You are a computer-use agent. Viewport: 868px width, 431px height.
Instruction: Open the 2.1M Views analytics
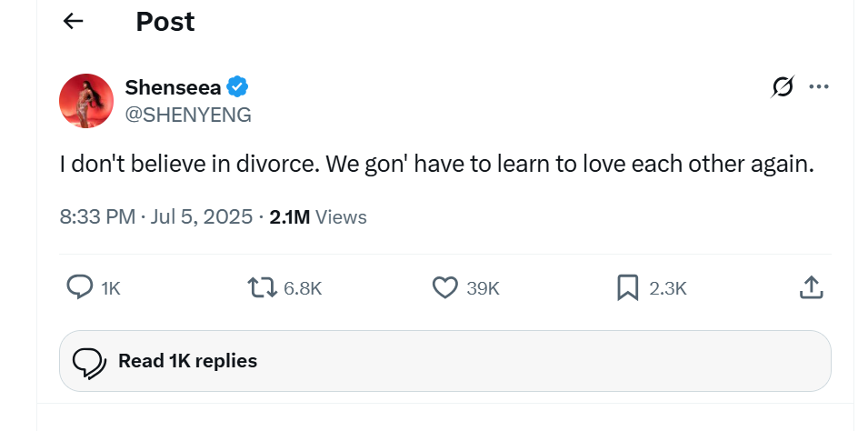coord(318,216)
